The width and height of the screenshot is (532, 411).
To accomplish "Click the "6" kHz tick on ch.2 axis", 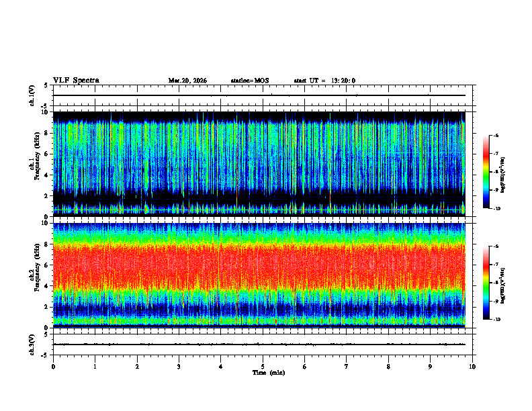I will coord(46,265).
